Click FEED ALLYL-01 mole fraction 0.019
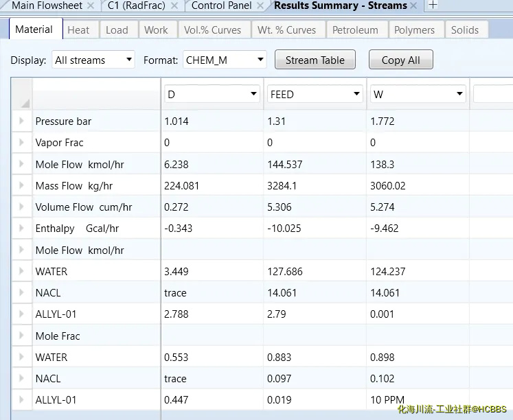 279,399
